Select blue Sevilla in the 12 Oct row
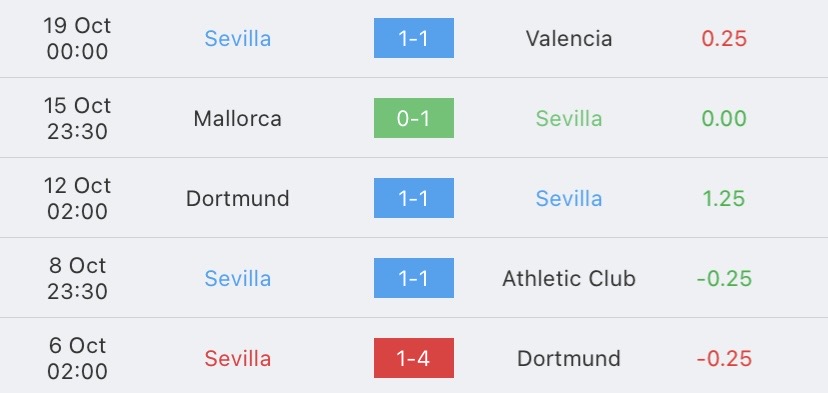Screen dimensions: 828x393 [x=569, y=199]
